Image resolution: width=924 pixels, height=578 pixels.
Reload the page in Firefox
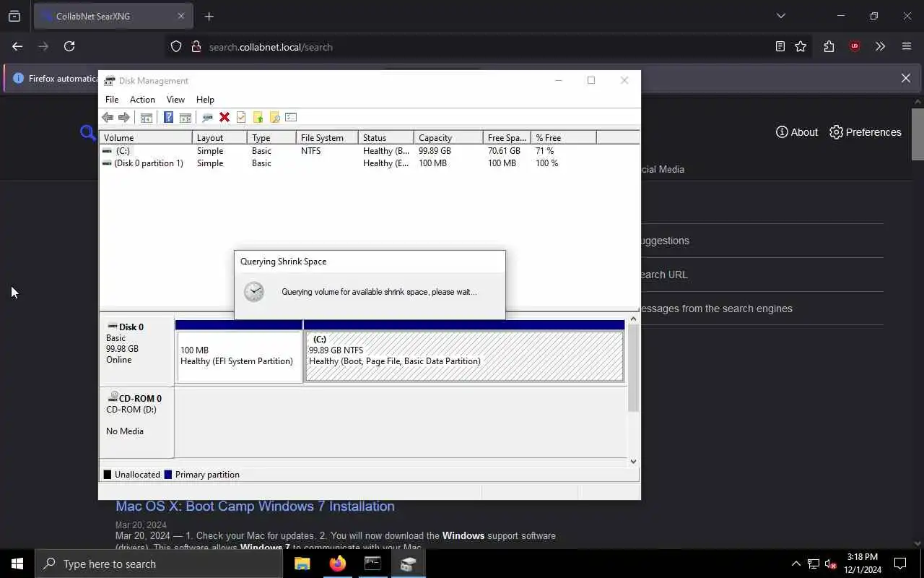click(69, 46)
